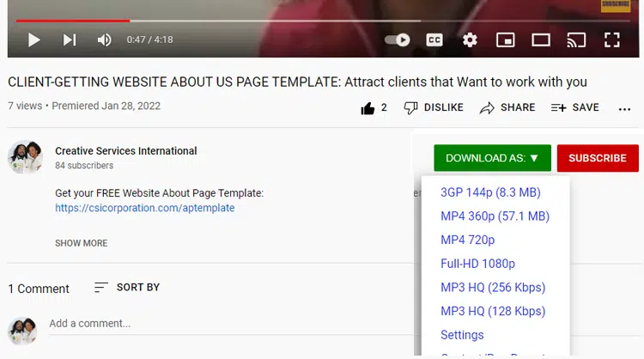
Task: Click the Subscribe watermark in video corner
Action: (616, 6)
